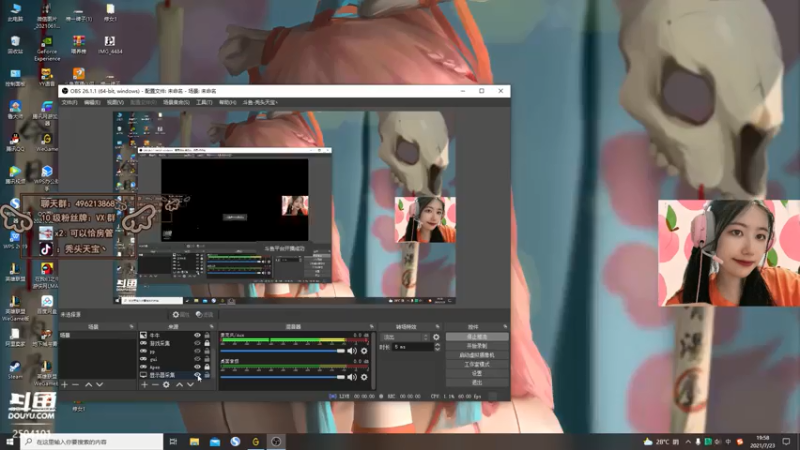Open the 视图(V) menu
The image size is (800, 450).
(115, 103)
